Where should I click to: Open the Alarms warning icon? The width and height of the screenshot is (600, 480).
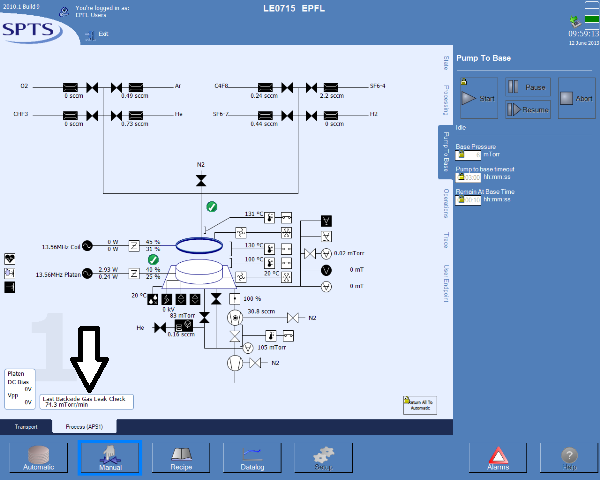click(x=498, y=458)
